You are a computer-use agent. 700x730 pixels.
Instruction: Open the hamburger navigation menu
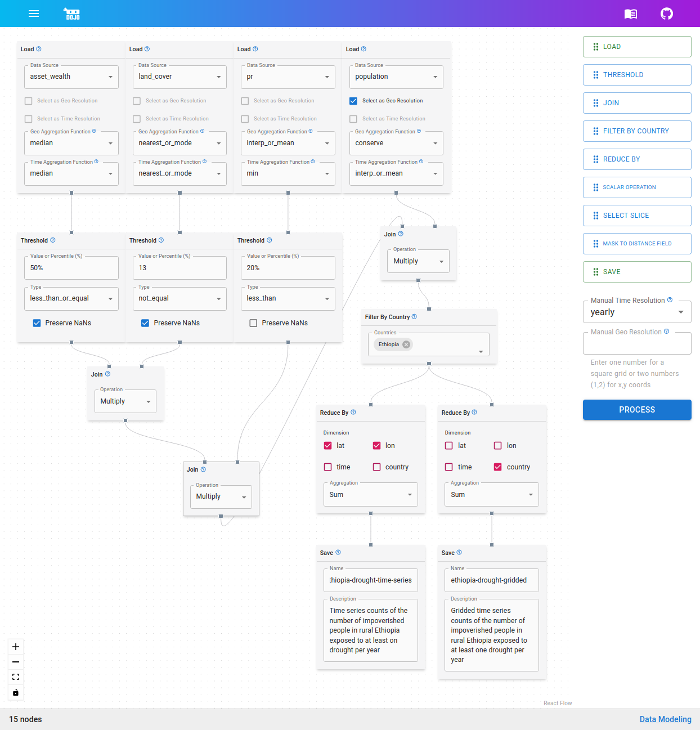[34, 14]
